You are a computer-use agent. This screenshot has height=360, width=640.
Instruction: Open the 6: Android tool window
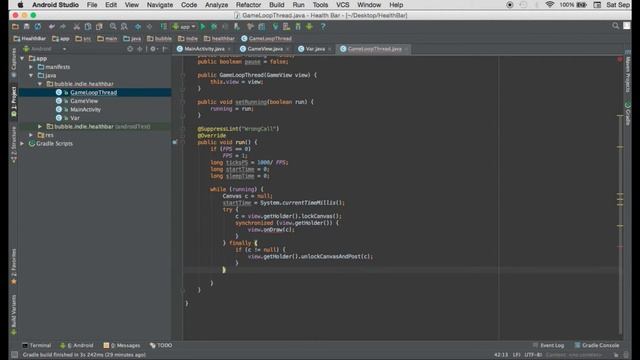pos(77,346)
